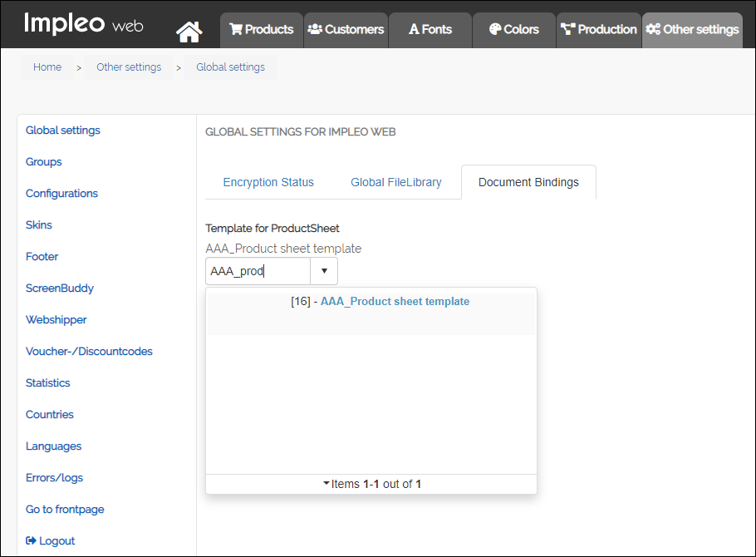Click the template search input field

pos(258,271)
